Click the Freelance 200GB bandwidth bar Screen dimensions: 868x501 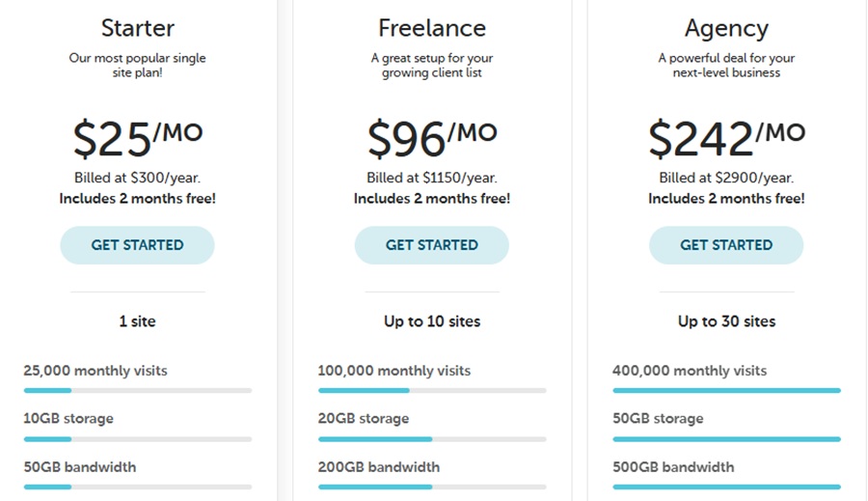pos(432,487)
